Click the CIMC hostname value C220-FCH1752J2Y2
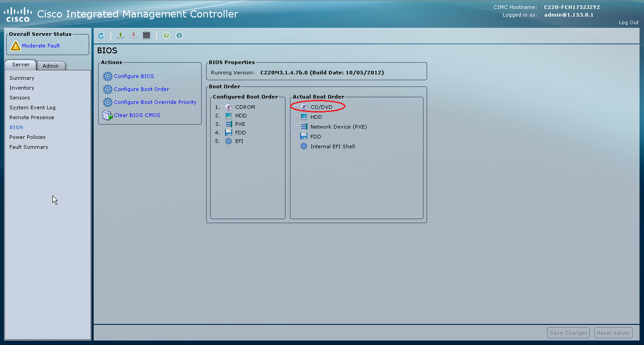This screenshot has width=644, height=345. (x=572, y=7)
